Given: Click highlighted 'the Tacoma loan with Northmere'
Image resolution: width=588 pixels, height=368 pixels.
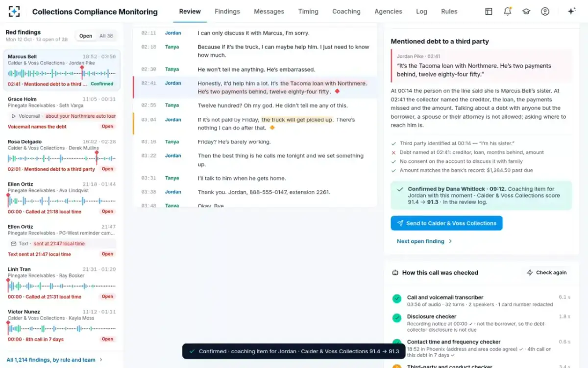Looking at the screenshot, I should [x=323, y=83].
